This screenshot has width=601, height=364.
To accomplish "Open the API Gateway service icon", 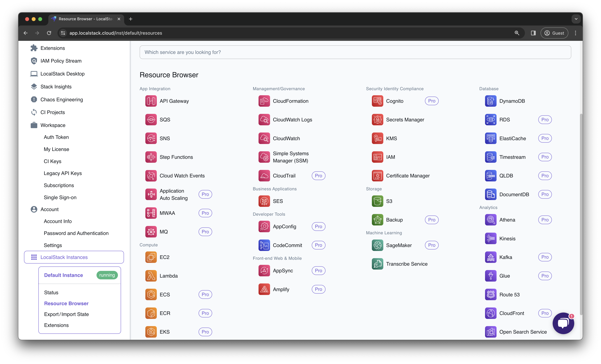I will tap(151, 101).
